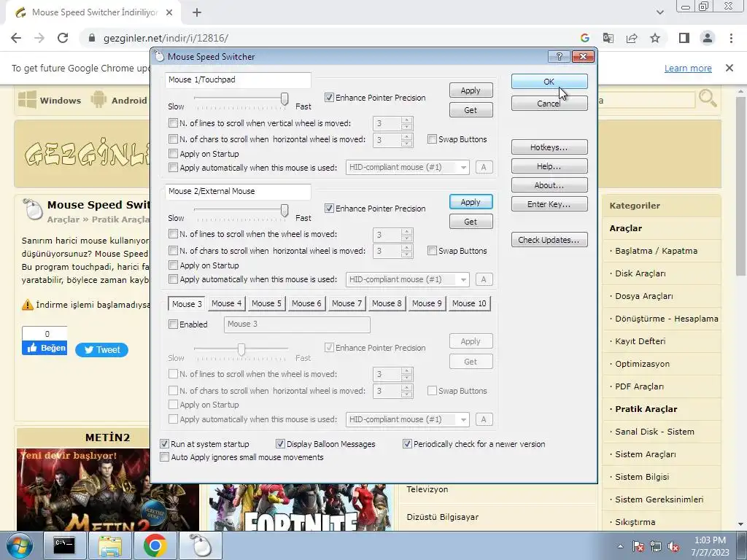This screenshot has height=560, width=747.
Task: Click Mouse 1 speed slider handle
Action: tap(285, 99)
